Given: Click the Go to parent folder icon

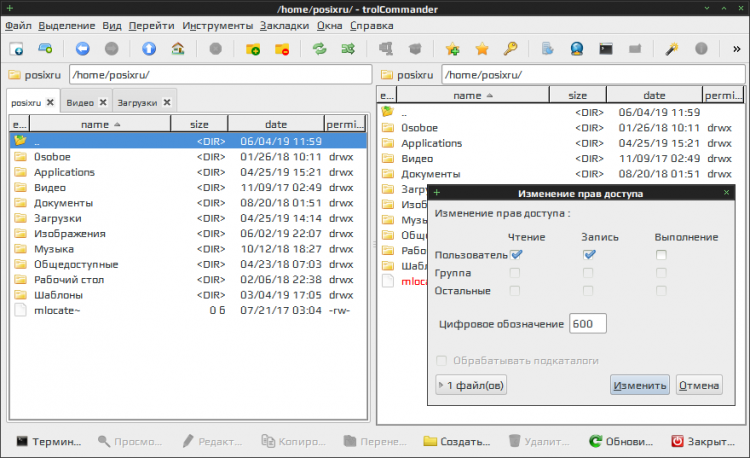Looking at the screenshot, I should point(149,48).
